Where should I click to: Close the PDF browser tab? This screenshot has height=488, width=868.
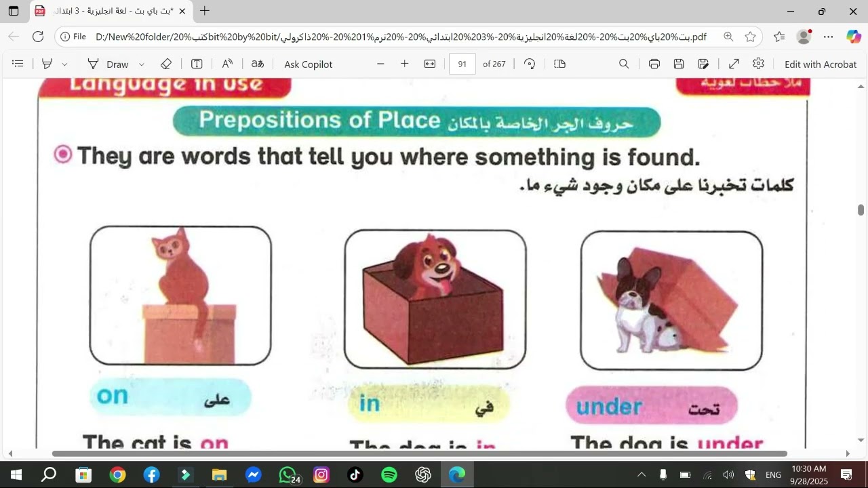[x=182, y=11]
